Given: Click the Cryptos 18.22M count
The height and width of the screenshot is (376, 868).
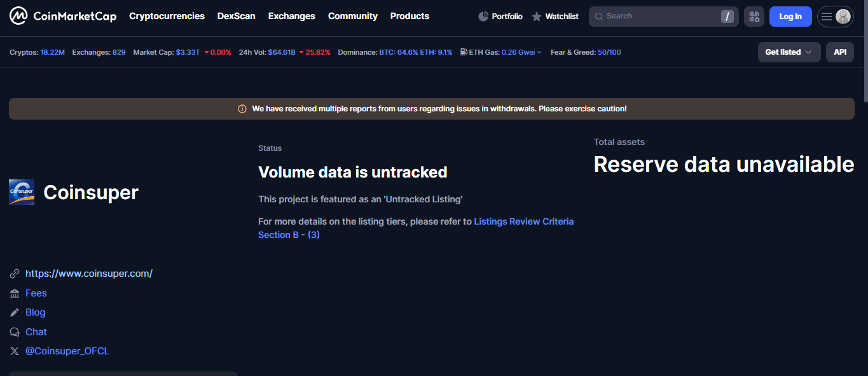Looking at the screenshot, I should pyautogui.click(x=52, y=52).
